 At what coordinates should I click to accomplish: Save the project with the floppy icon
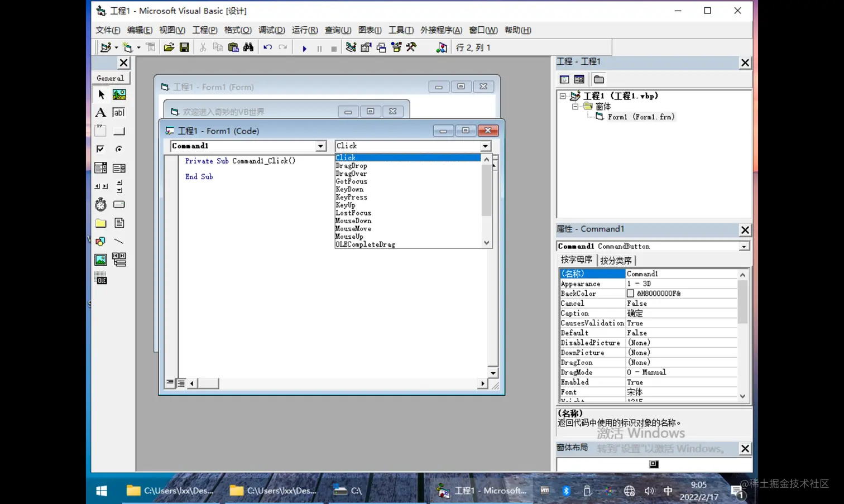pyautogui.click(x=184, y=47)
